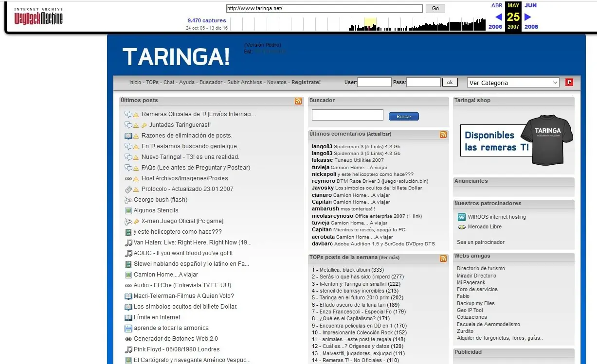Click the video icon beside Stewei hablando español
This screenshot has height=364, width=597.
point(128,264)
